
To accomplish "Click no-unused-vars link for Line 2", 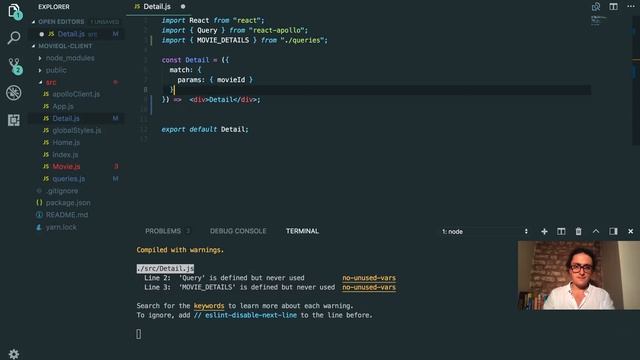I will click(x=369, y=278).
